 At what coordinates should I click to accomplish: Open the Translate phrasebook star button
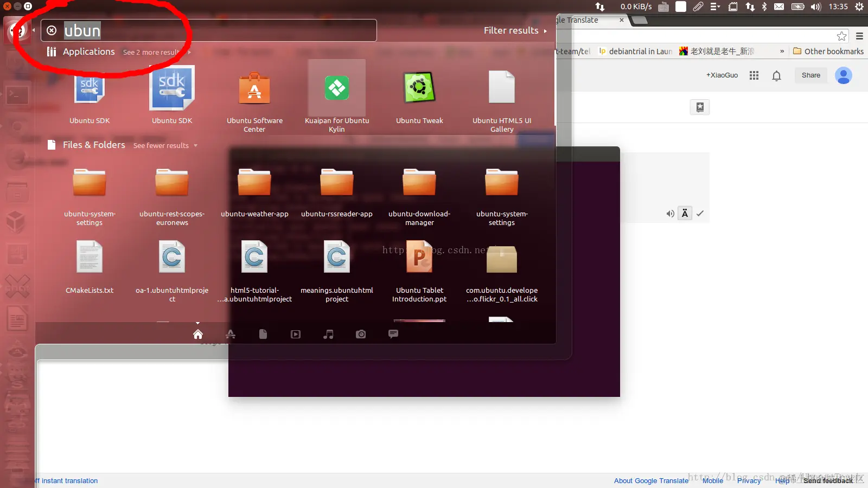pos(700,107)
